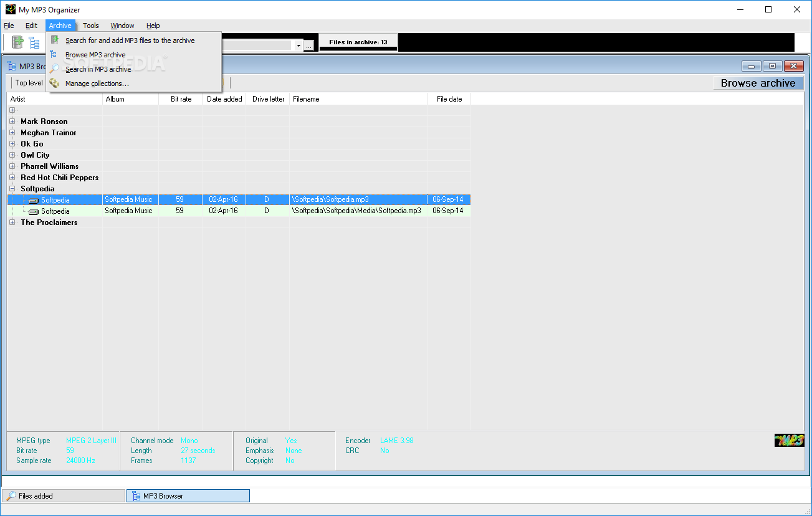Image resolution: width=812 pixels, height=516 pixels.
Task: Expand the Owl City node
Action: click(x=12, y=155)
